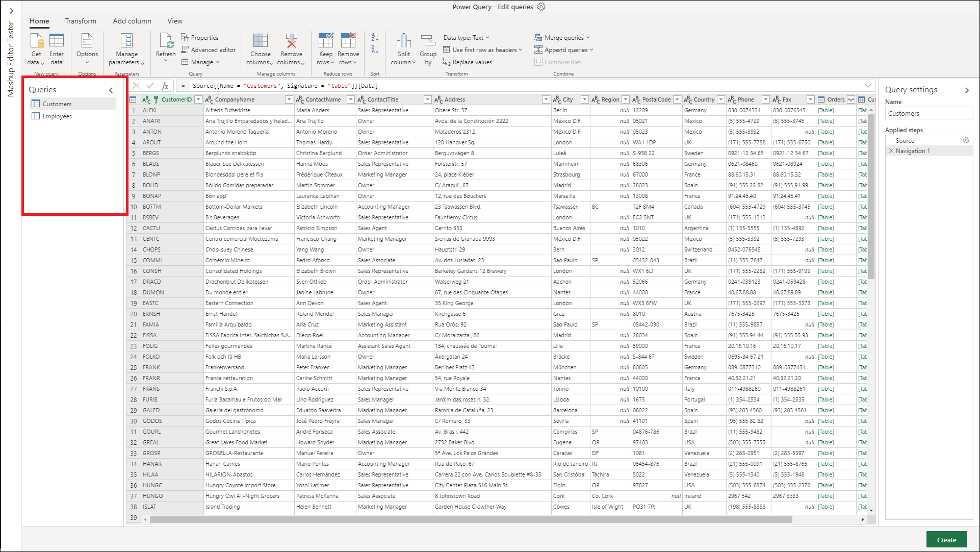Expand the formula bar
The image size is (980, 552).
[868, 85]
